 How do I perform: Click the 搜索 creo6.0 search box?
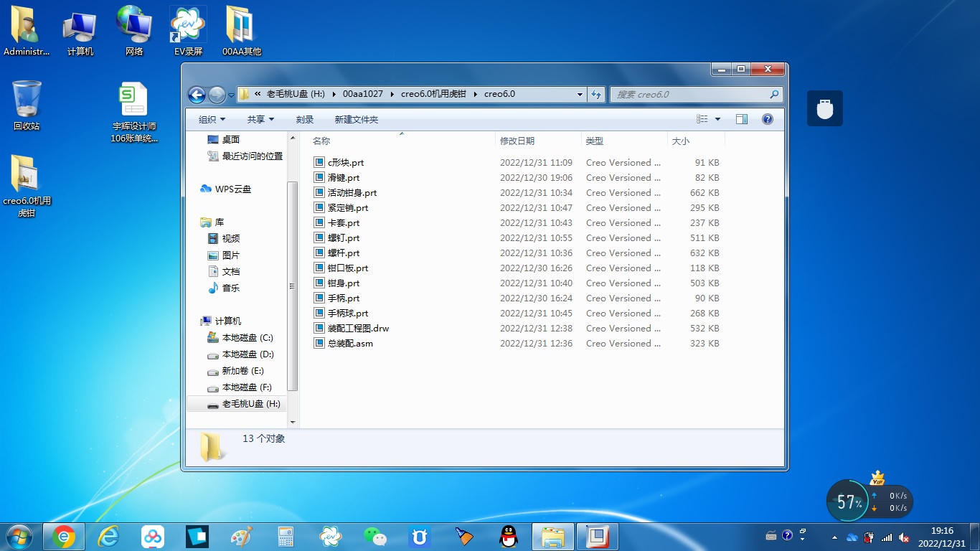click(696, 94)
